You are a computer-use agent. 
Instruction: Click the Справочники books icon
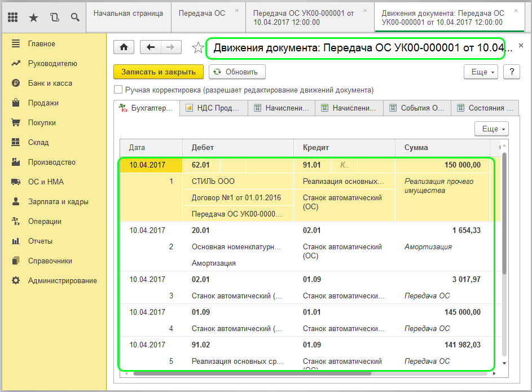16,261
